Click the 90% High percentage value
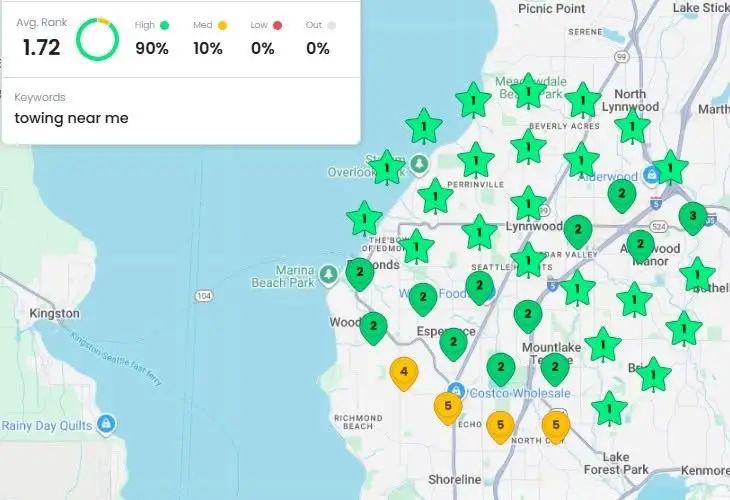The width and height of the screenshot is (730, 500). [x=152, y=48]
